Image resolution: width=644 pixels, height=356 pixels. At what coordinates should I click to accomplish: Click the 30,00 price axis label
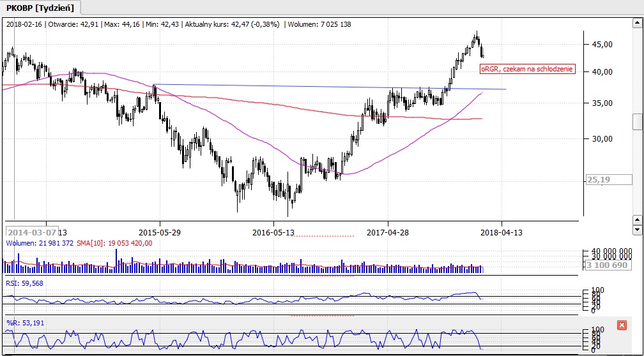pos(603,138)
